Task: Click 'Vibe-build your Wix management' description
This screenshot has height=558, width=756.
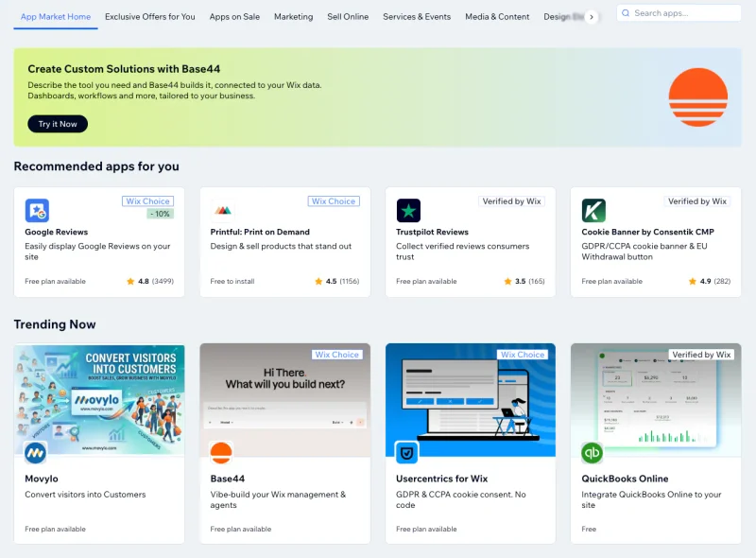Action: click(x=278, y=499)
